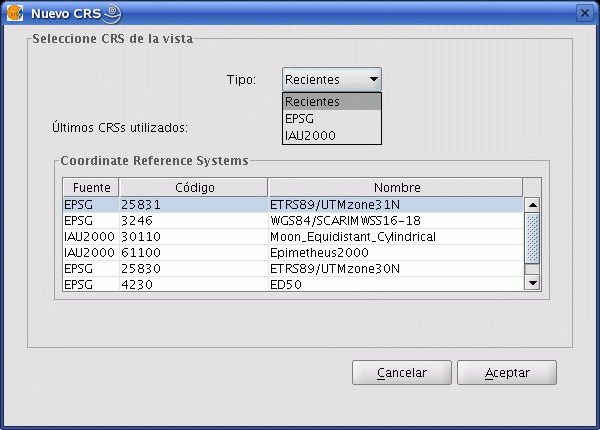Click the CRS table scrollbar thumb
The image size is (600, 430).
coord(532,238)
